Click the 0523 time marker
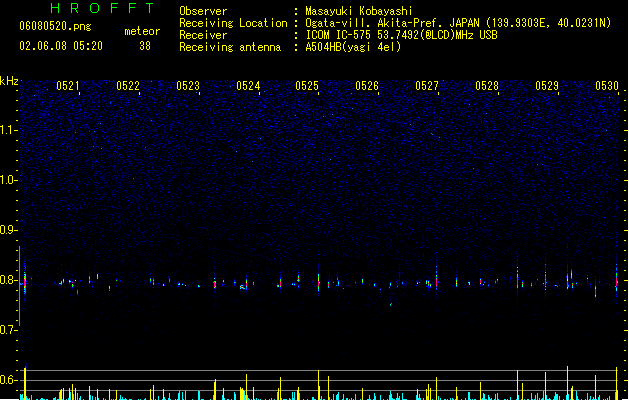 188,86
